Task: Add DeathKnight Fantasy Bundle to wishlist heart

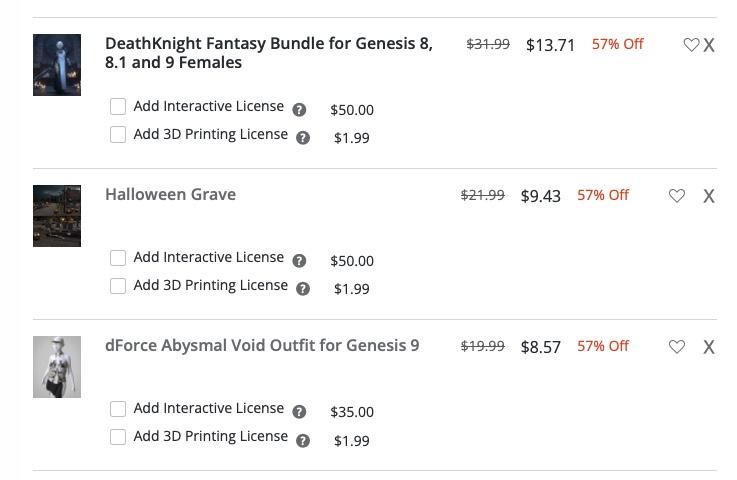Action: pyautogui.click(x=691, y=45)
